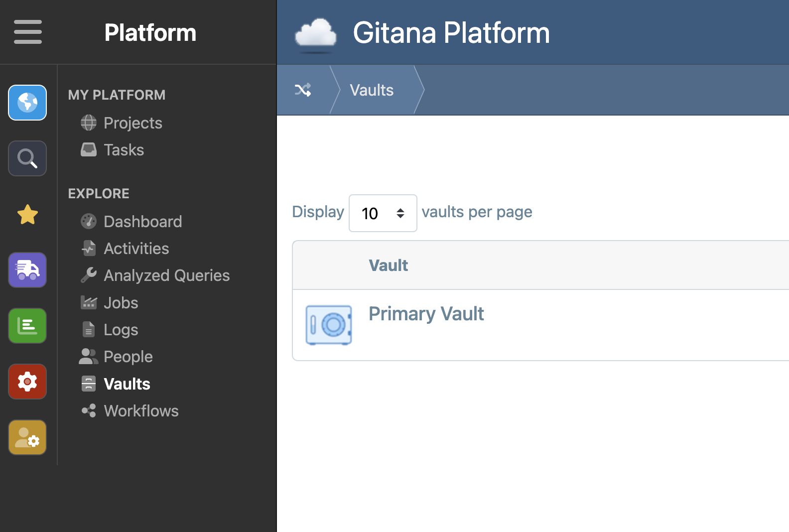Open Jobs menu item
The image size is (789, 532).
click(x=121, y=302)
